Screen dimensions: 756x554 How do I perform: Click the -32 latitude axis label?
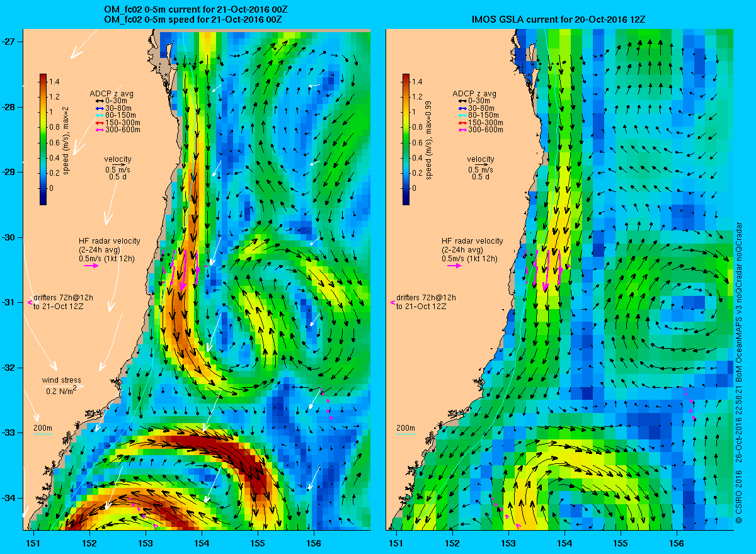point(8,368)
